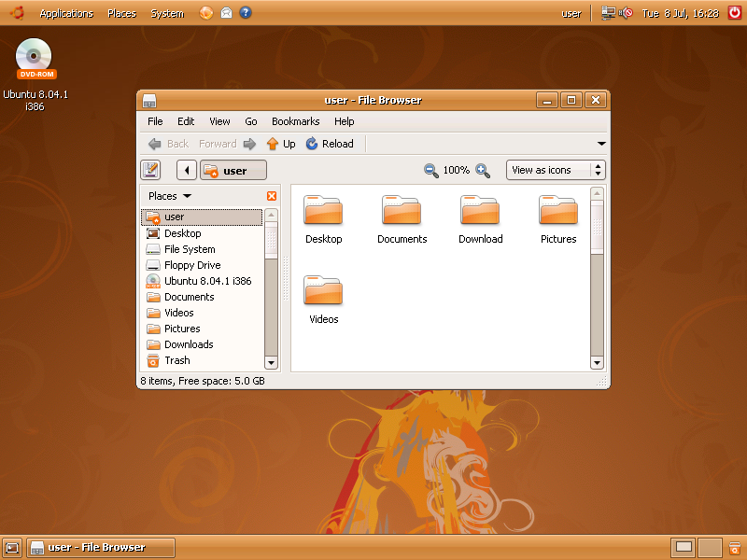Image resolution: width=747 pixels, height=560 pixels.
Task: Open the Bookmarks menu
Action: click(295, 121)
